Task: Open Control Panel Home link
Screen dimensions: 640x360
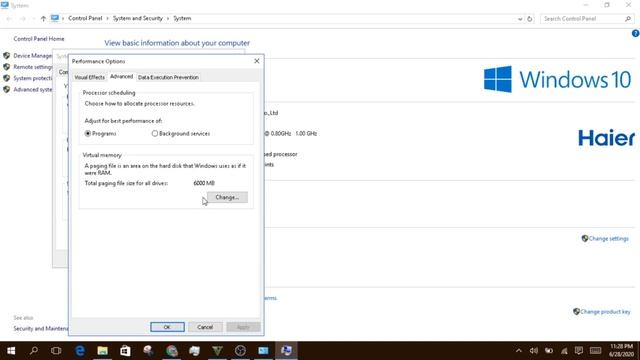Action: pos(39,39)
